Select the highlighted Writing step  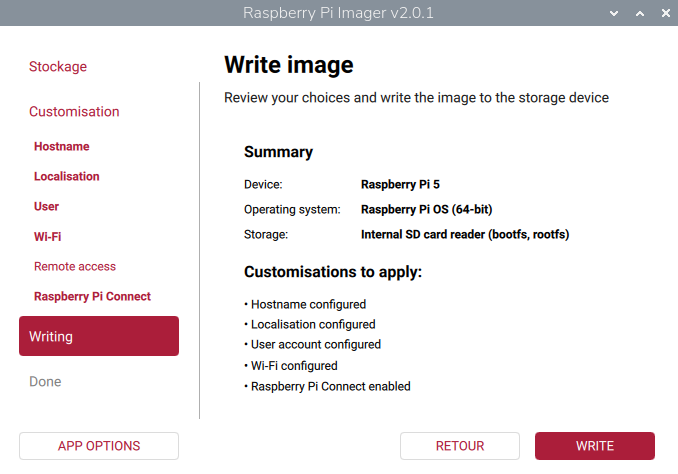point(99,336)
